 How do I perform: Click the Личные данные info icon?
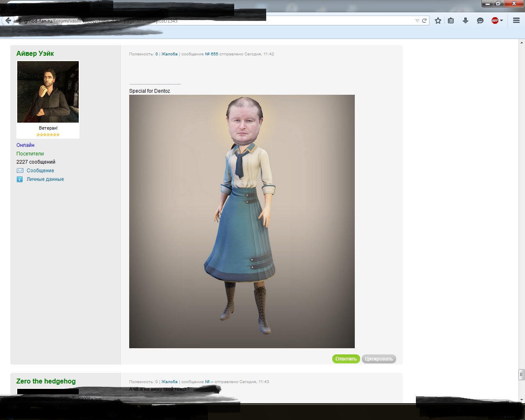click(20, 179)
